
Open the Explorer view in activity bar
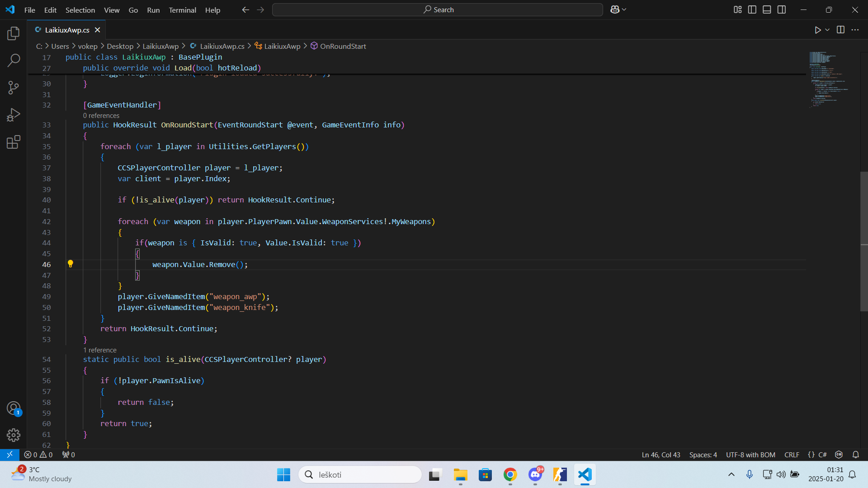[14, 33]
